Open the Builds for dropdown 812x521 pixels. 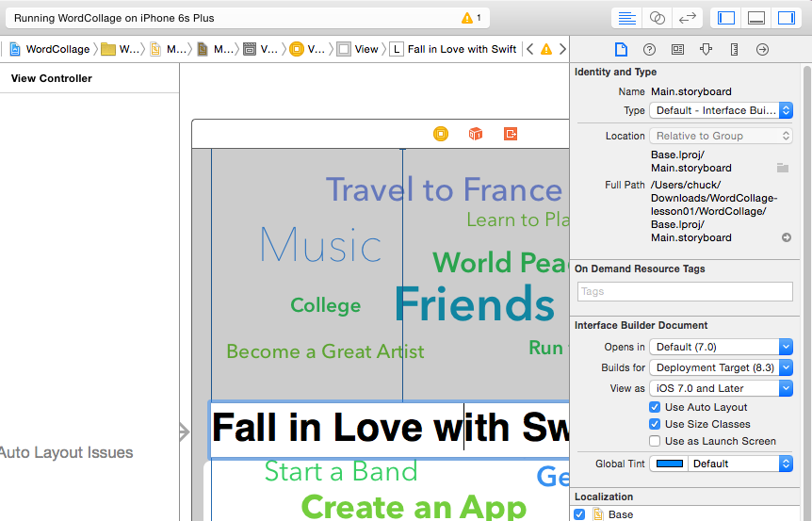click(721, 367)
